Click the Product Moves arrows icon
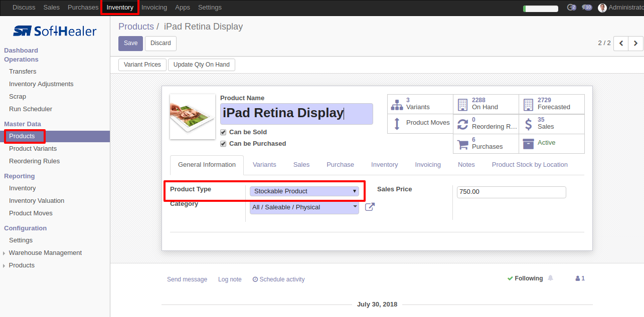This screenshot has width=644, height=317. pos(397,124)
